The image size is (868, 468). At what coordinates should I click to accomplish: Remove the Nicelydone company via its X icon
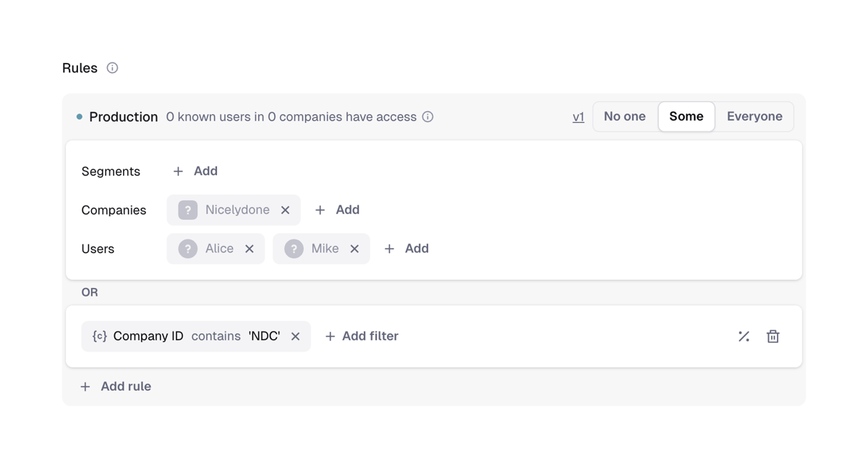[x=285, y=210]
